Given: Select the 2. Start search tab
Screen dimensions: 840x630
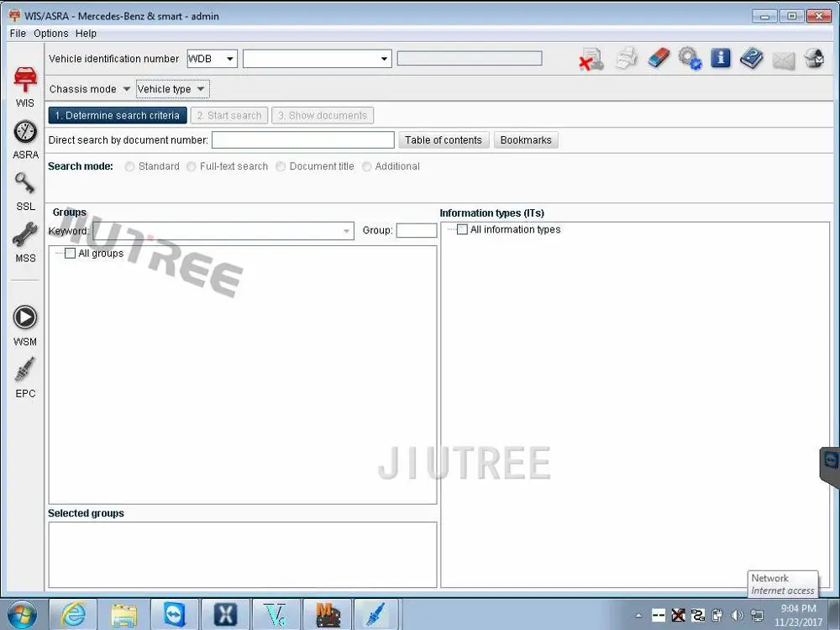Looking at the screenshot, I should point(229,116).
